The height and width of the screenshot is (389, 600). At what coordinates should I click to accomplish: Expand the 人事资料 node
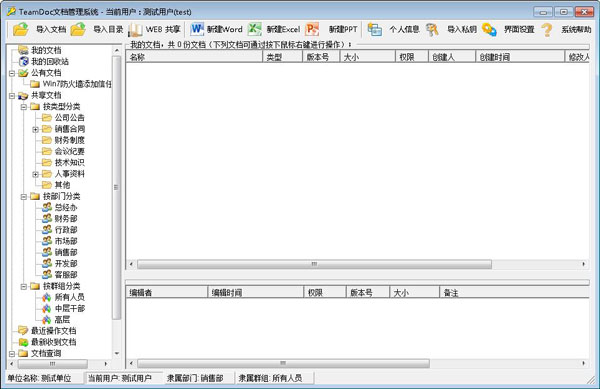click(36, 174)
